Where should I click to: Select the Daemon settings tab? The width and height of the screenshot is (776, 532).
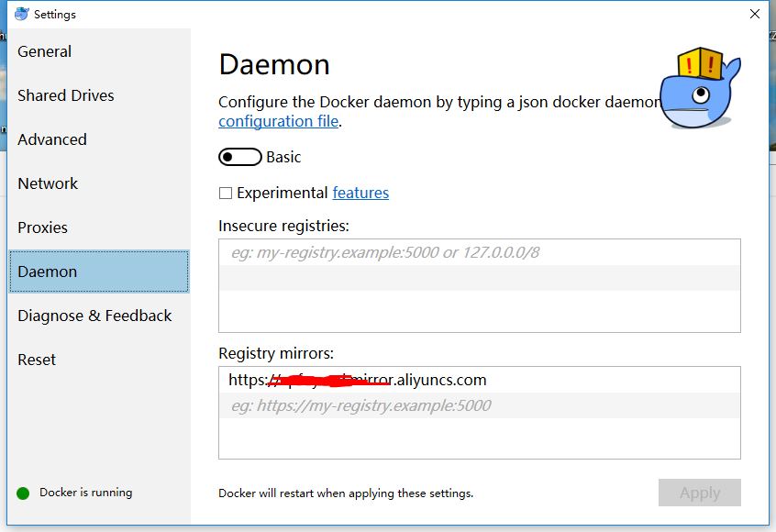[99, 272]
